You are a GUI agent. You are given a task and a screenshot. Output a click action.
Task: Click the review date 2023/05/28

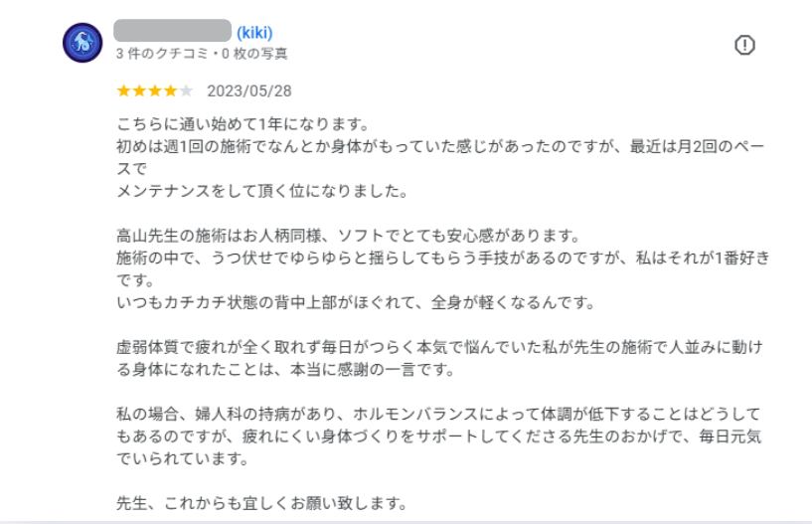(249, 91)
